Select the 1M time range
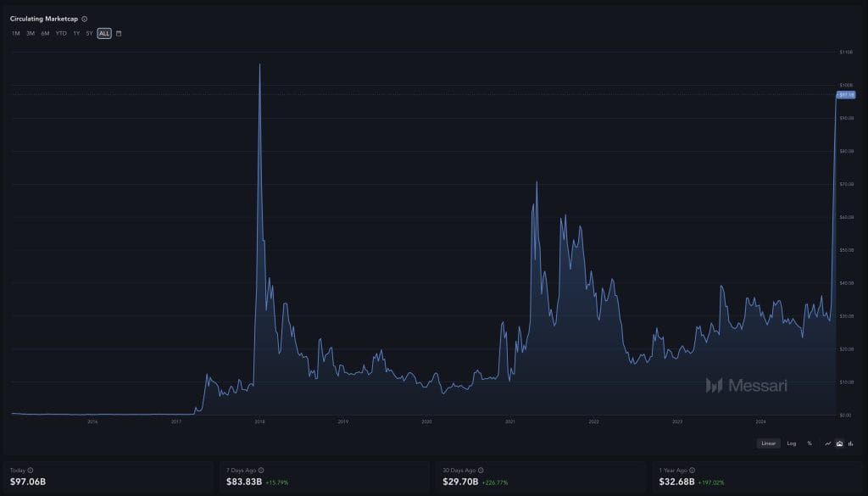 (x=14, y=33)
